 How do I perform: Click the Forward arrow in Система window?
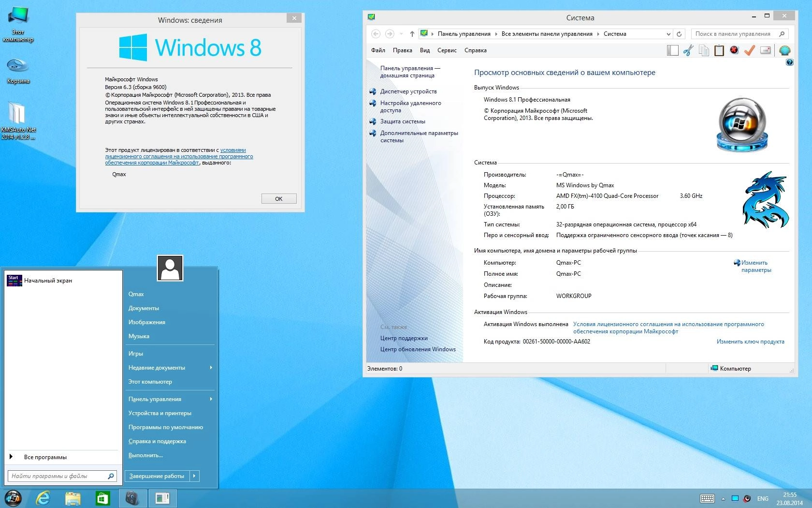coord(390,34)
